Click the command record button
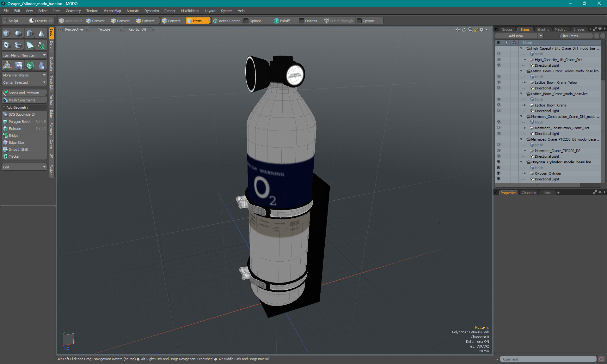The image size is (607, 364). (x=601, y=359)
